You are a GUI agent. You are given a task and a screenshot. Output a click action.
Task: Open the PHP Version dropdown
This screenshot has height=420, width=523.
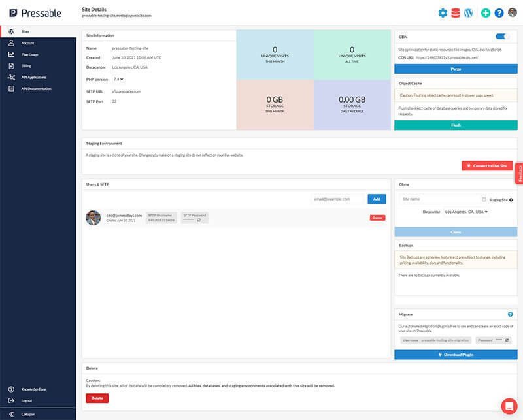(x=118, y=79)
